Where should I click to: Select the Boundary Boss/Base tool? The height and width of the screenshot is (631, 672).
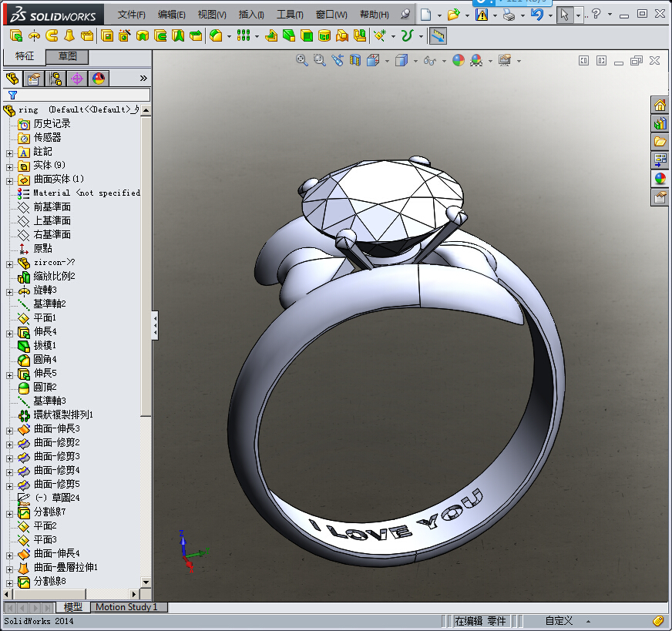(87, 36)
